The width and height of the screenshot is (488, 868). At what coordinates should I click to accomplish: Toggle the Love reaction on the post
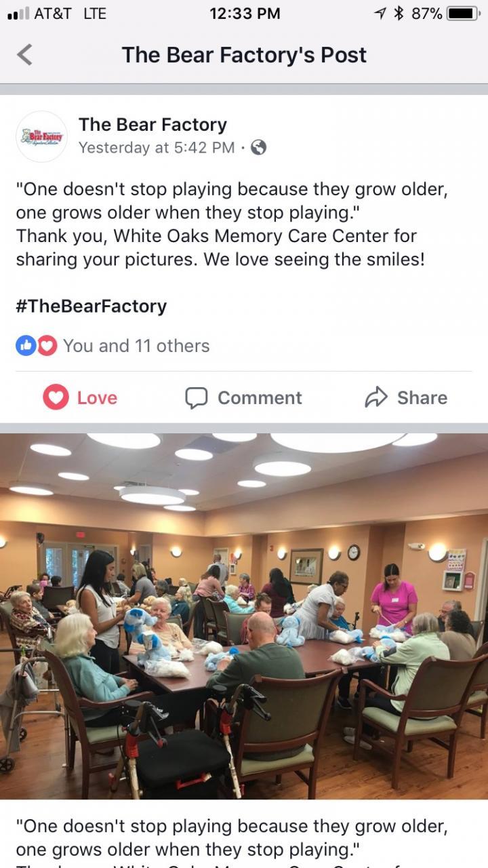tap(80, 397)
